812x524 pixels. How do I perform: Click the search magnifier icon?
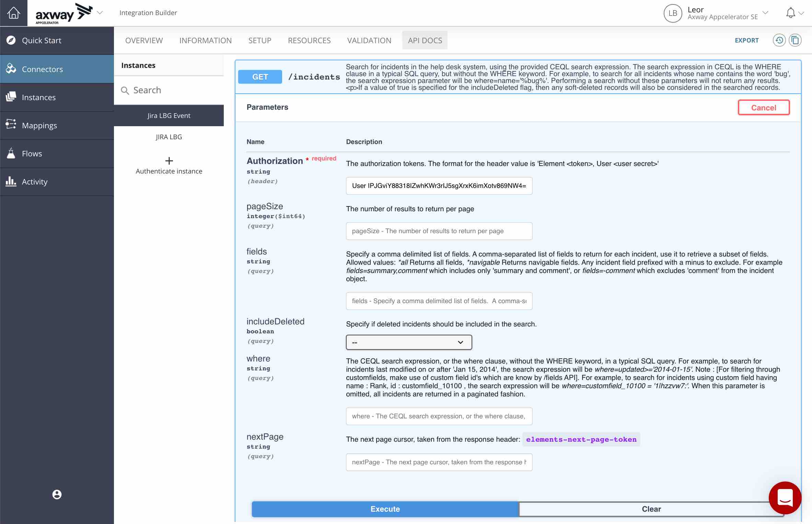point(125,91)
